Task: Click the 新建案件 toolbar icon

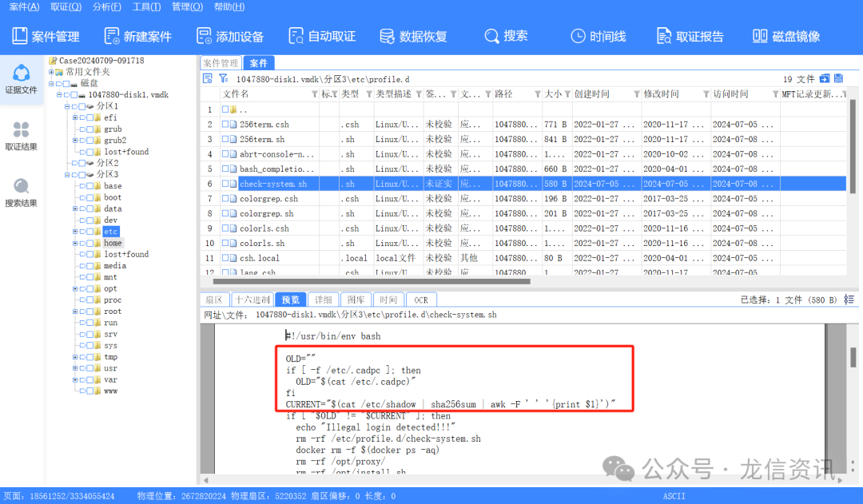Action: [x=112, y=36]
